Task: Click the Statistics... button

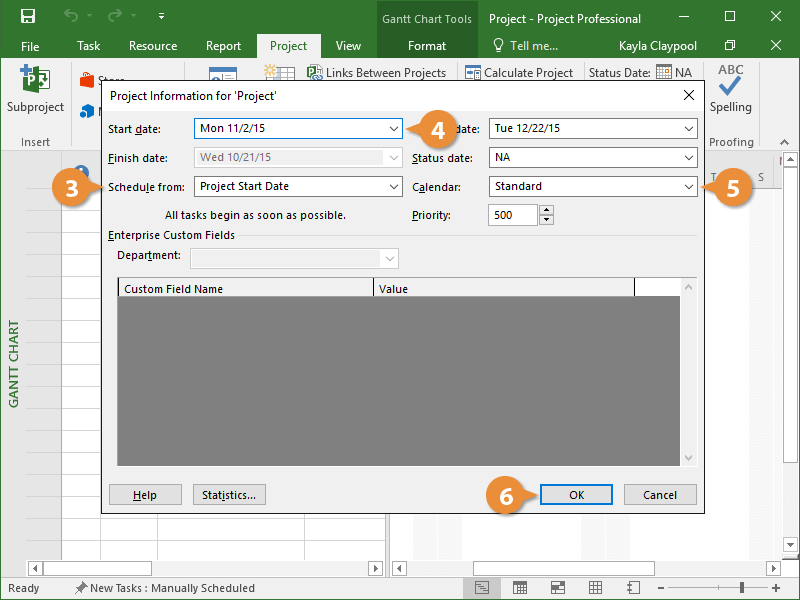Action: 229,495
